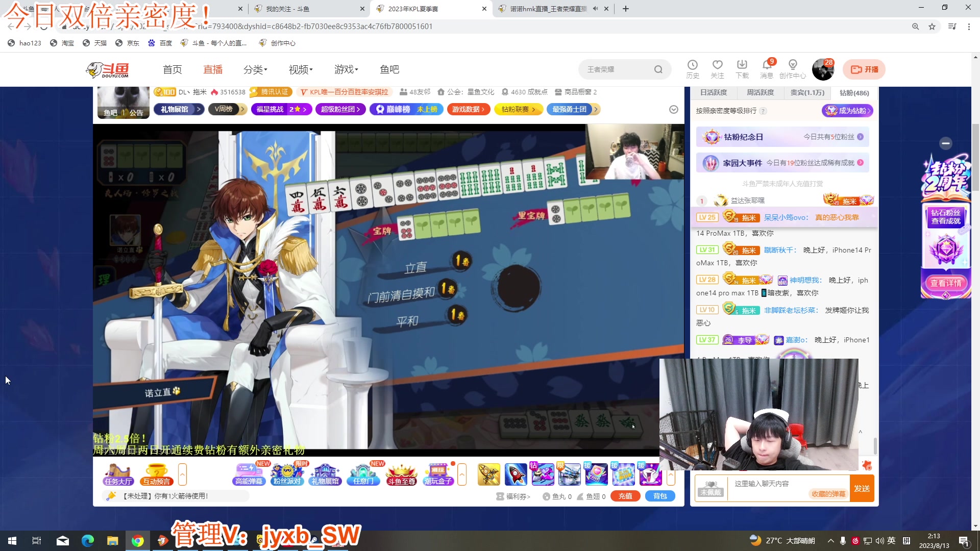Toggle the 未佩戴 fan badge selector
980x551 pixels.
710,488
